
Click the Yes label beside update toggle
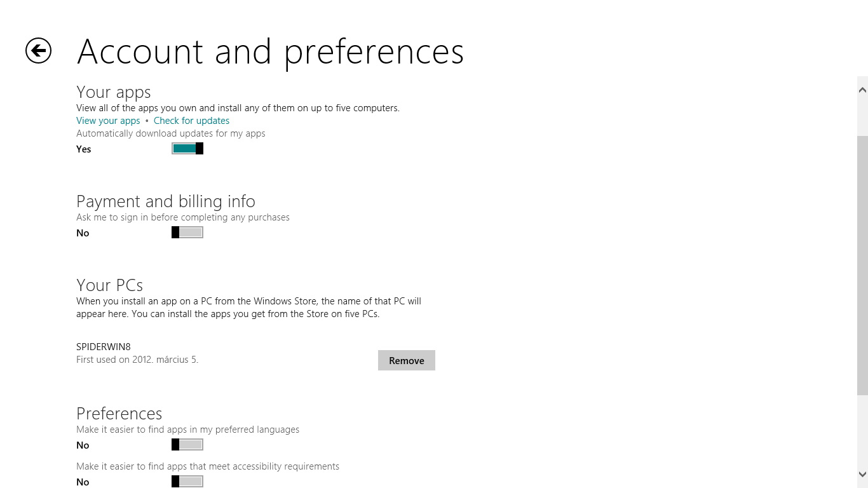pyautogui.click(x=84, y=149)
